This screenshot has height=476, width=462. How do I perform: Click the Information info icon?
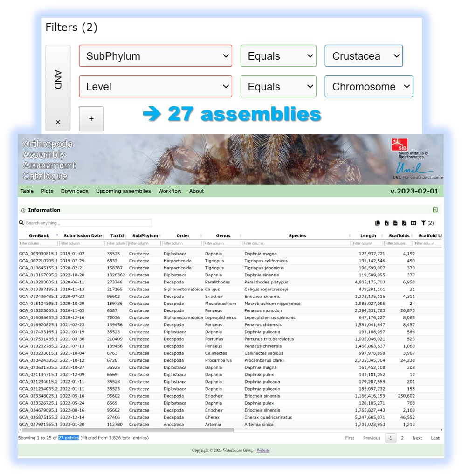coord(23,210)
